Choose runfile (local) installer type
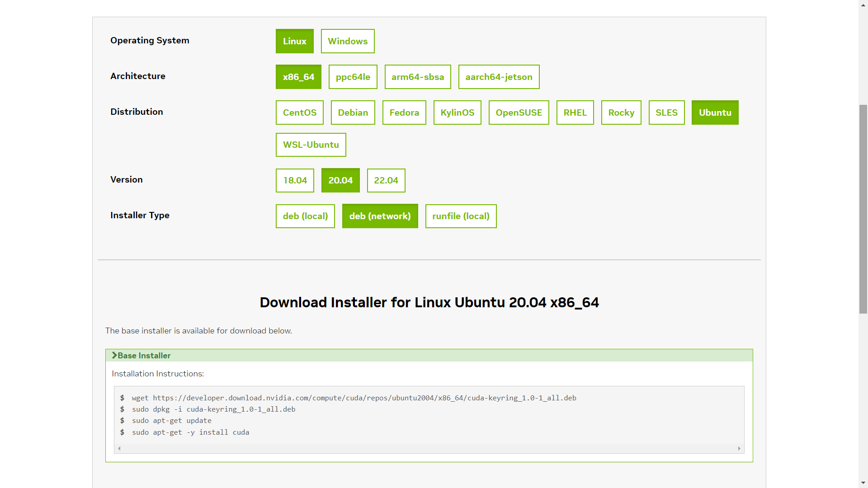Image resolution: width=868 pixels, height=488 pixels. click(461, 216)
